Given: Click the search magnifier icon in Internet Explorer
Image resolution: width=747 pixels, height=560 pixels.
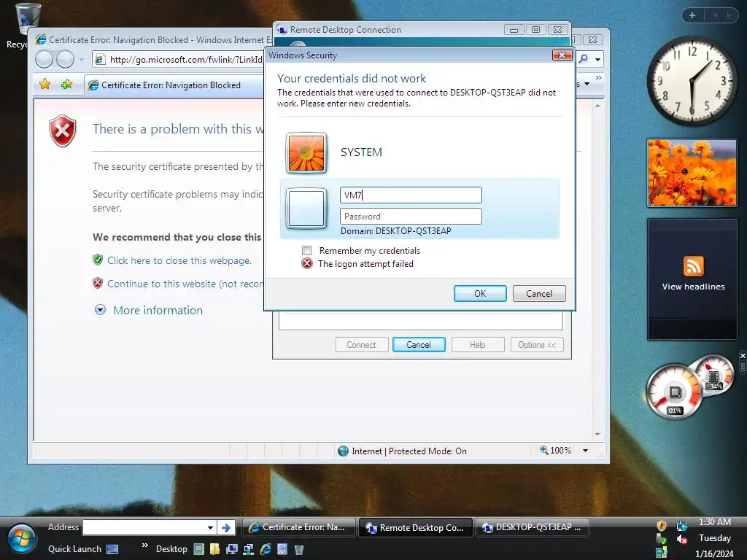Looking at the screenshot, I should 583,59.
